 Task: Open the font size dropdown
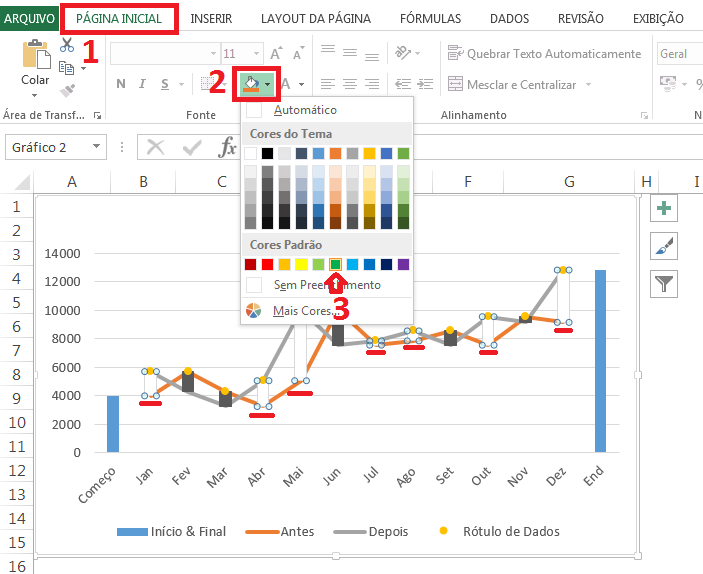[254, 54]
